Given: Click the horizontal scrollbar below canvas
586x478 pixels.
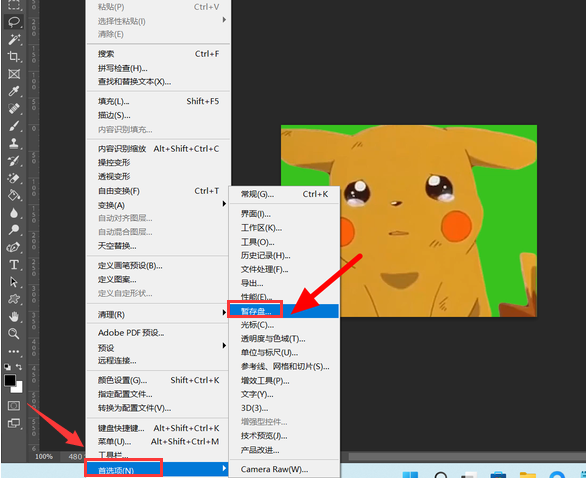Looking at the screenshot, I should (x=467, y=456).
